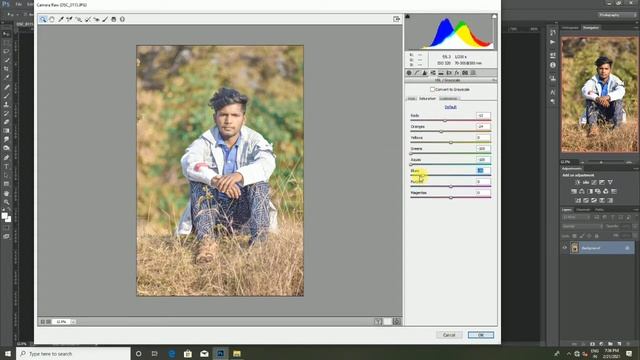Open File Explorer from the taskbar
Viewport: 640px width, 360px height.
237,353
